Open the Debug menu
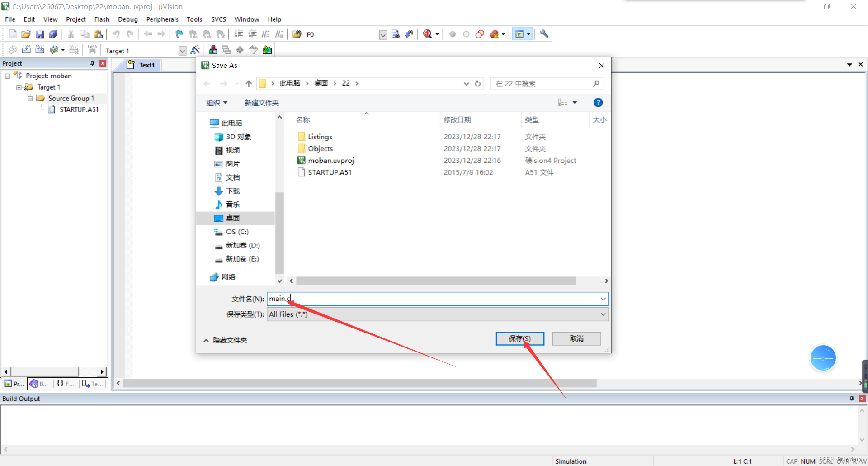Screen dimensions: 868x466 click(x=128, y=19)
